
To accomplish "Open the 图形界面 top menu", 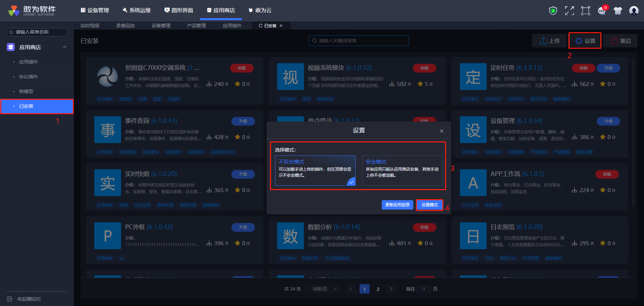I will click(x=179, y=10).
